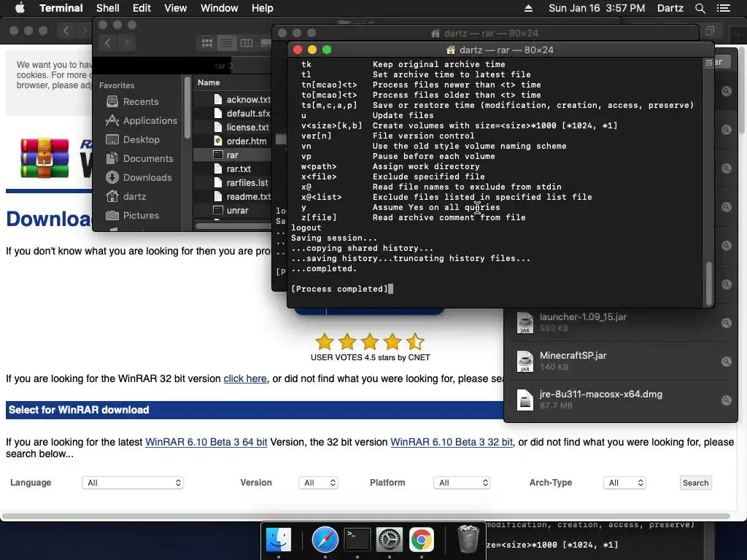Open WinRAR 6.10 Beta 3 64 bit link
The image size is (747, 560).
[206, 442]
